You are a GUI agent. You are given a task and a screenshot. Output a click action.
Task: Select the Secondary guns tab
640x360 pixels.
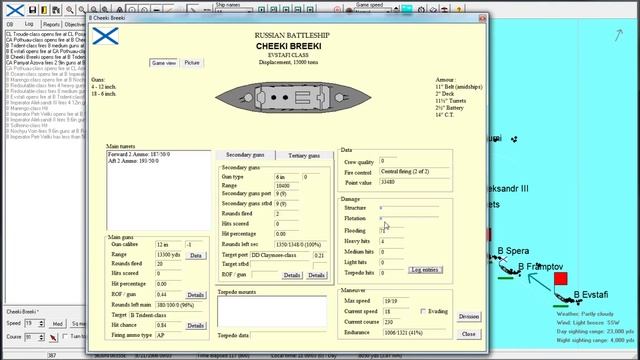245,155
